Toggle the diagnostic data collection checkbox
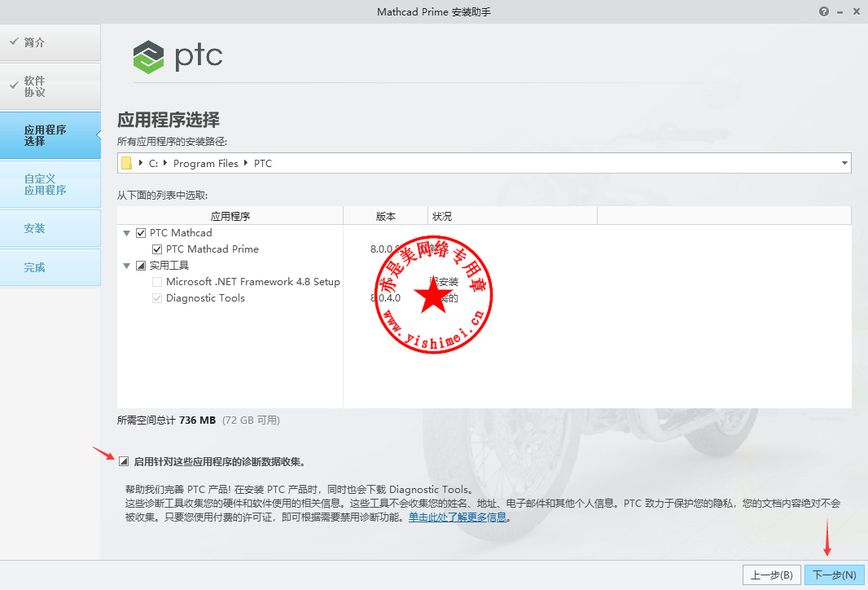The height and width of the screenshot is (590, 868). pyautogui.click(x=124, y=461)
